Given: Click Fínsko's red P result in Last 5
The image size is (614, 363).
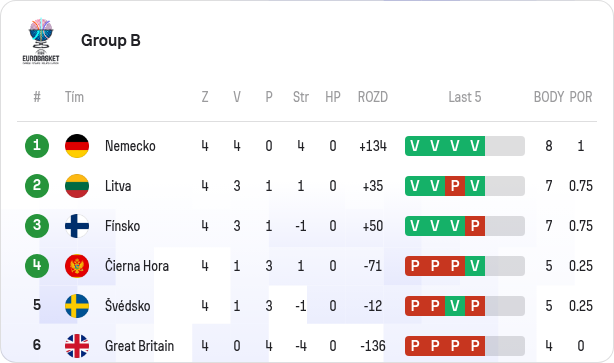Looking at the screenshot, I should 475,226.
